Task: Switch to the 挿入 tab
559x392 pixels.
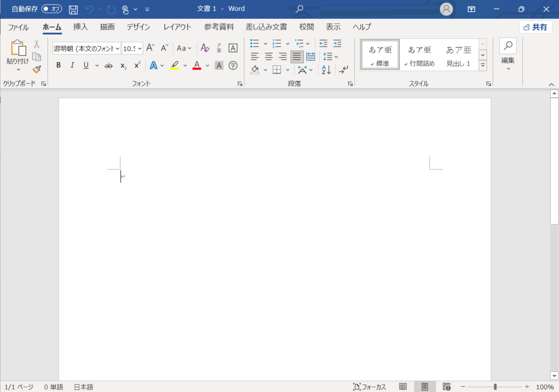Action: pos(80,27)
